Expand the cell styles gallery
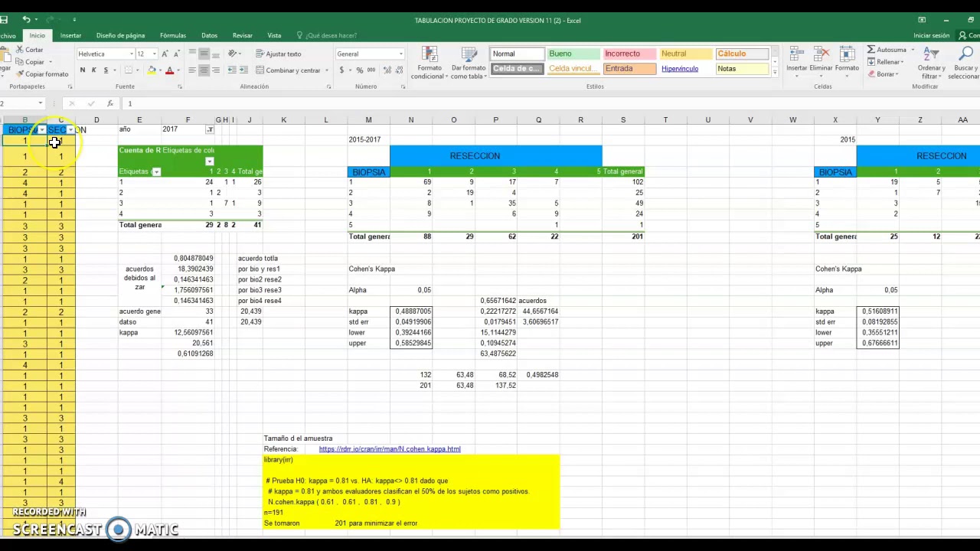The image size is (980, 551). (774, 72)
